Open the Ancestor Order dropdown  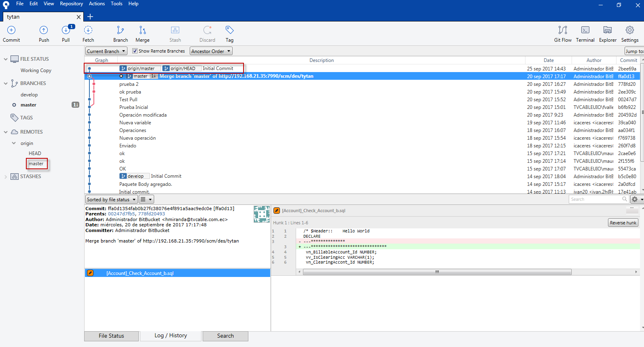[211, 51]
